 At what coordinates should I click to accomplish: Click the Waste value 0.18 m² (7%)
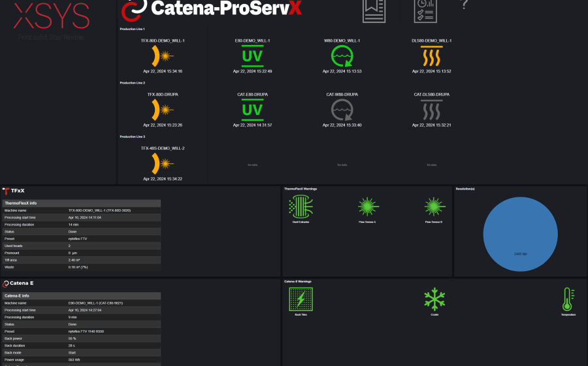(78, 267)
